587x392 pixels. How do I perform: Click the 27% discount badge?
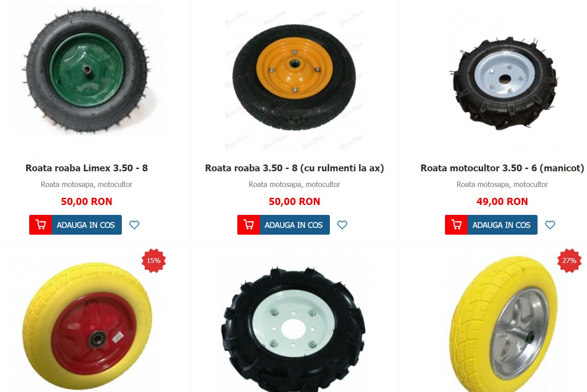click(569, 261)
